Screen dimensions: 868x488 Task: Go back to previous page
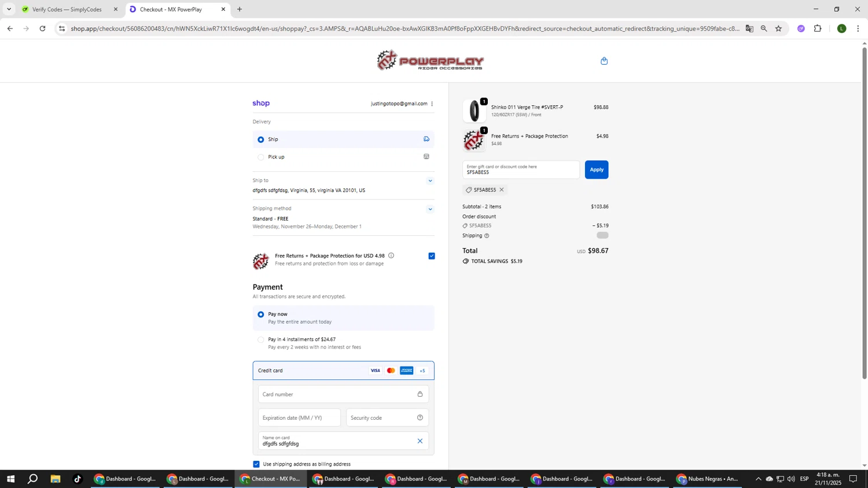10,28
